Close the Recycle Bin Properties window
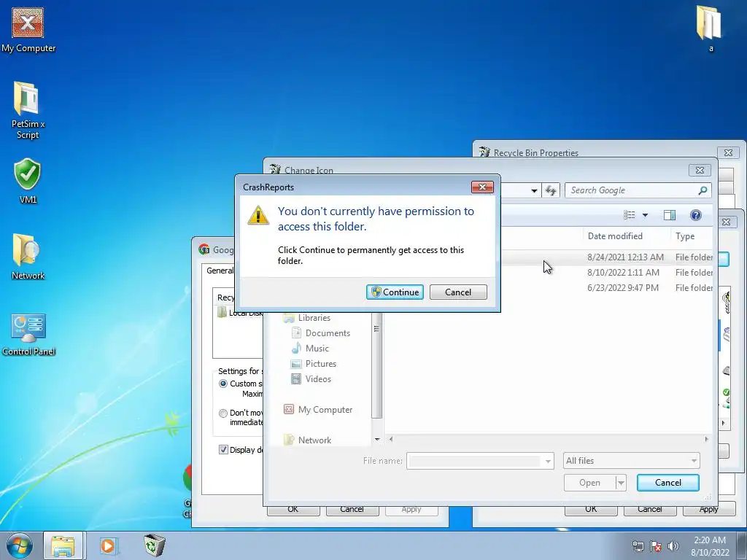 point(728,153)
